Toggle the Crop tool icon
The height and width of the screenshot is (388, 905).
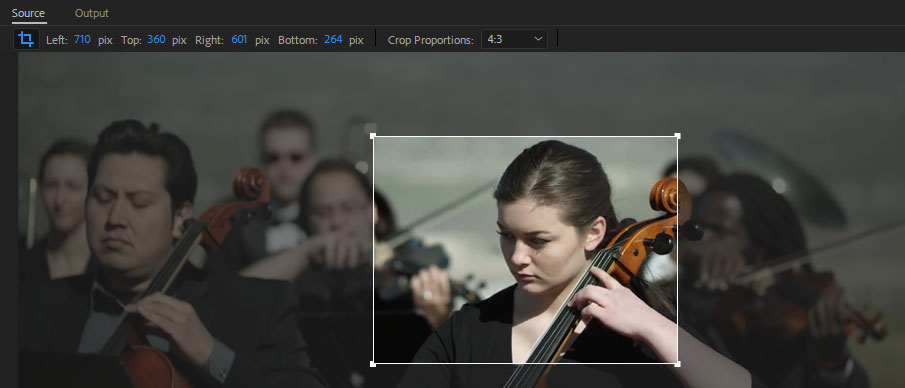click(x=26, y=39)
